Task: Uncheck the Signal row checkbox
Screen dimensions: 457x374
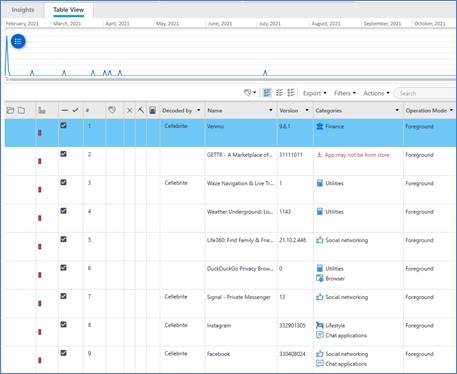Action: pyautogui.click(x=63, y=296)
